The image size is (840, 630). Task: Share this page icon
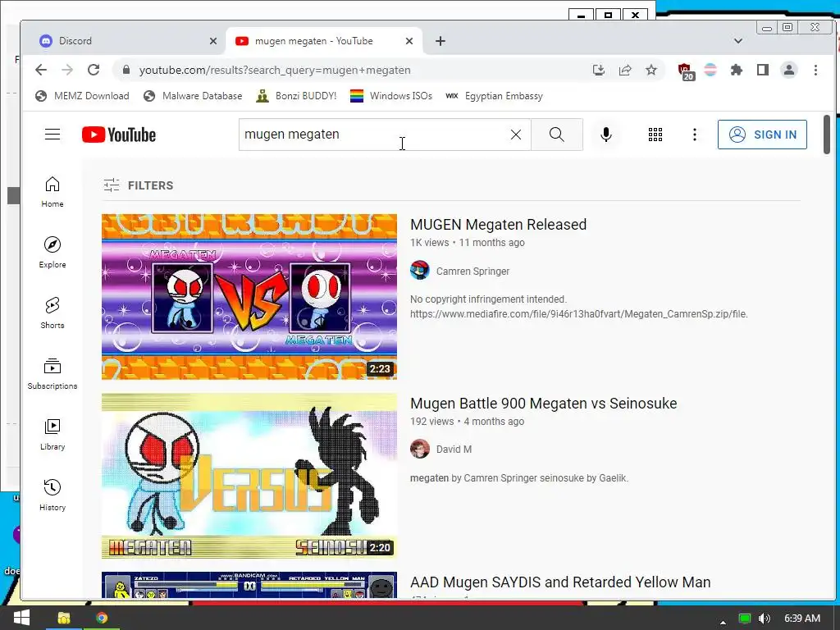coord(624,70)
